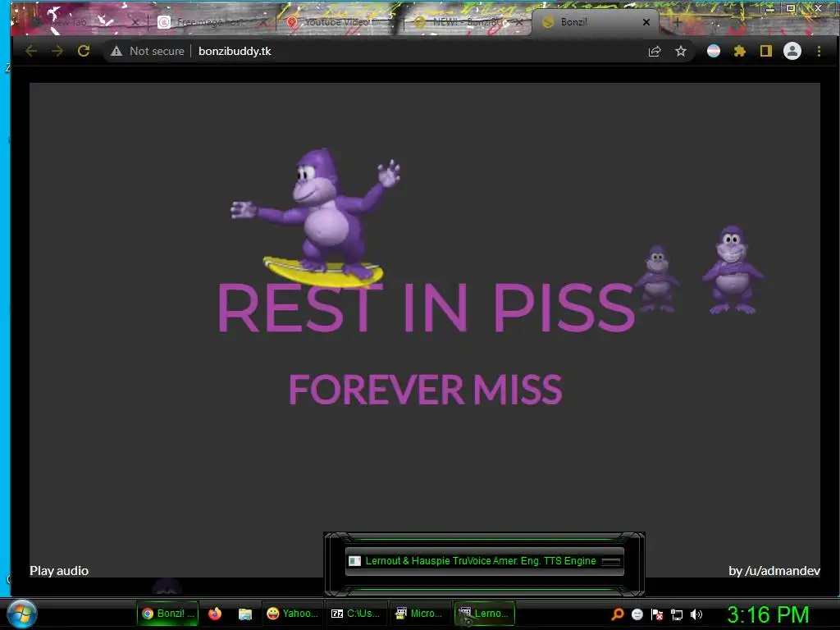The image size is (840, 630).
Task: Click the Play audio link
Action: (59, 571)
